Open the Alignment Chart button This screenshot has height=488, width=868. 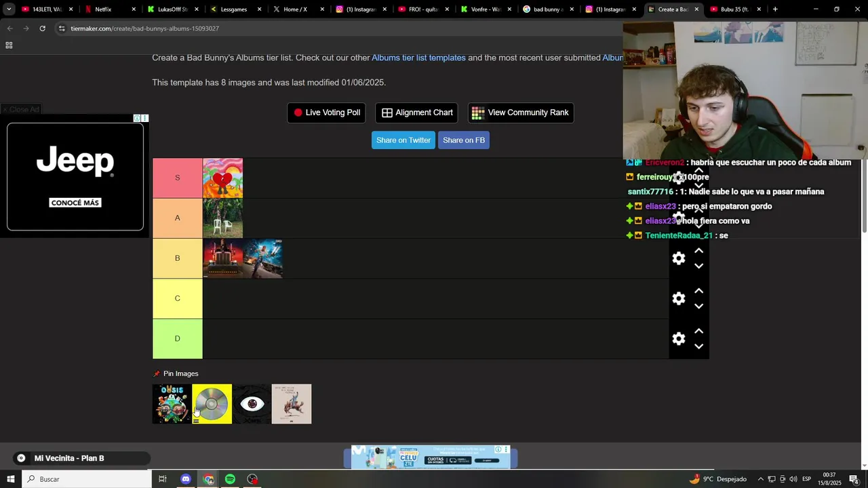(416, 113)
